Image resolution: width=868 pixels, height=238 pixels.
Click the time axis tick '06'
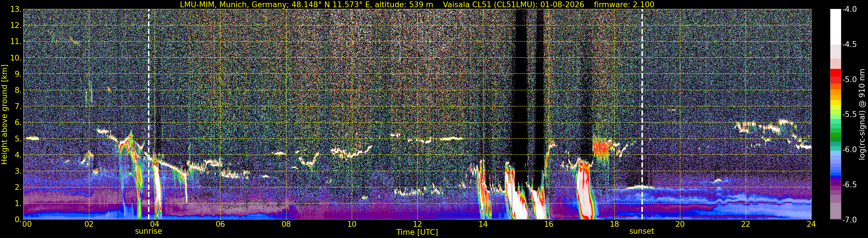220,224
